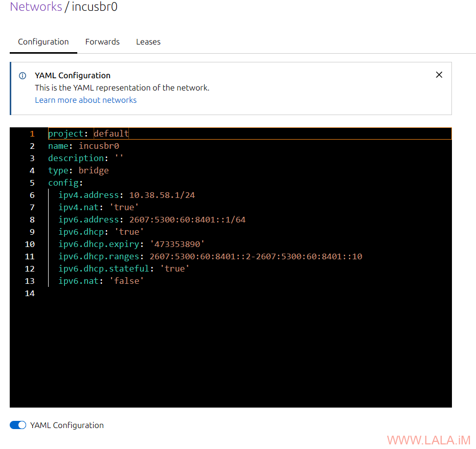Image resolution: width=476 pixels, height=449 pixels.
Task: Place cursor on name: incusbr0 line
Action: coord(83,146)
